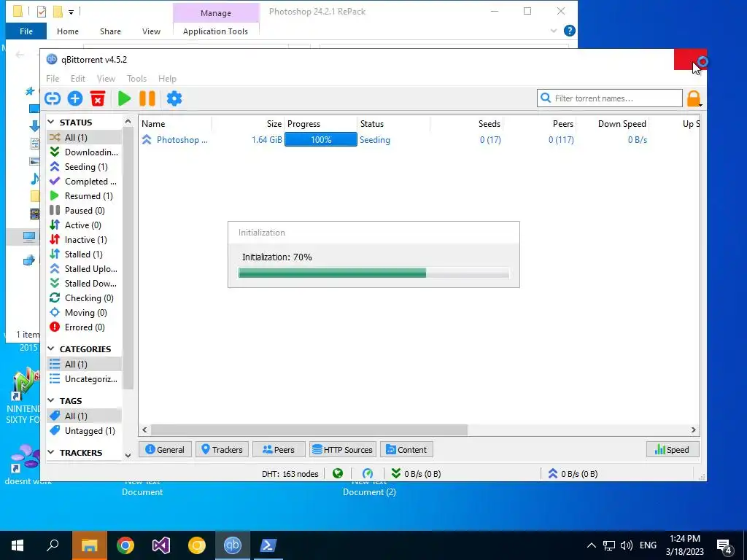Click the green Resume play icon
Image resolution: width=747 pixels, height=560 pixels.
click(x=124, y=98)
